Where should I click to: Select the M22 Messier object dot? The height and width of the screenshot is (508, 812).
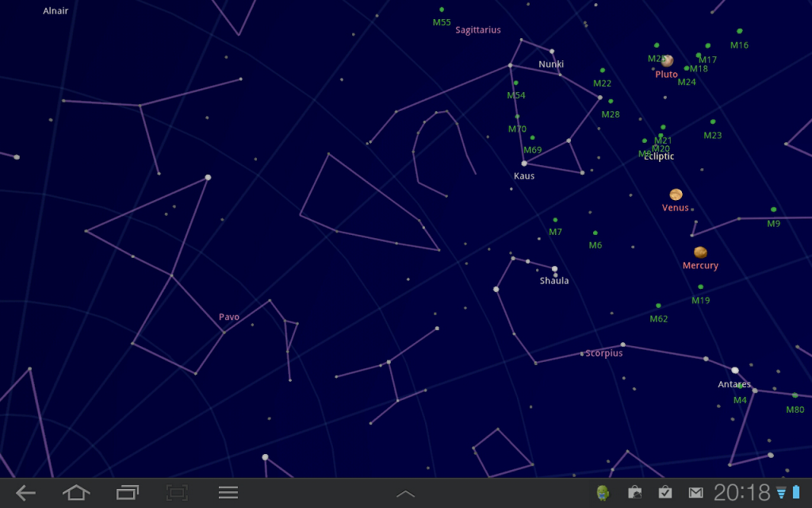tap(603, 70)
